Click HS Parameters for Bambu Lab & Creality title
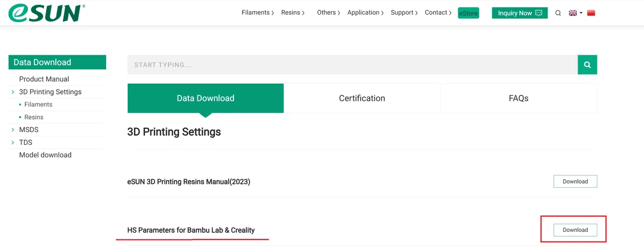The image size is (644, 249). (x=191, y=230)
